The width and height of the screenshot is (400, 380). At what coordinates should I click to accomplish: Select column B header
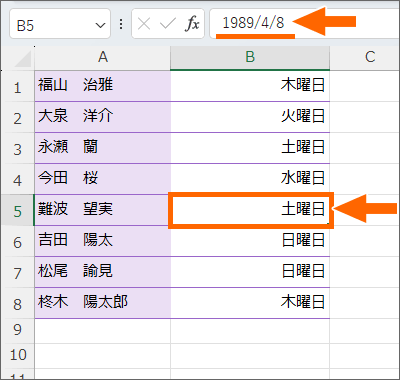pos(250,58)
